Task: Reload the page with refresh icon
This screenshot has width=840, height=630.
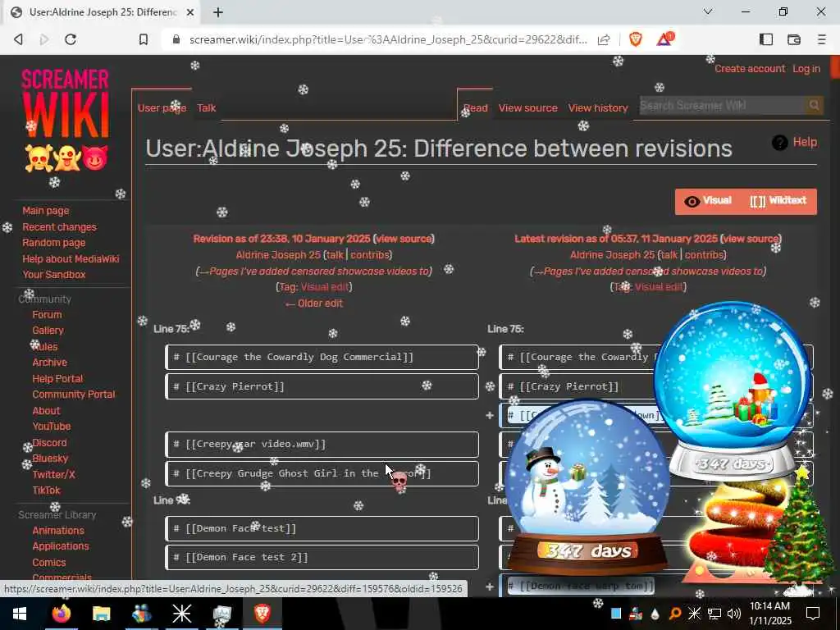Action: 71,39
